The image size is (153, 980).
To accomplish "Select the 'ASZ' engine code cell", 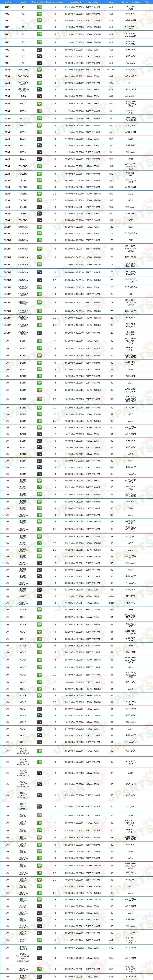I will (x=130, y=220).
